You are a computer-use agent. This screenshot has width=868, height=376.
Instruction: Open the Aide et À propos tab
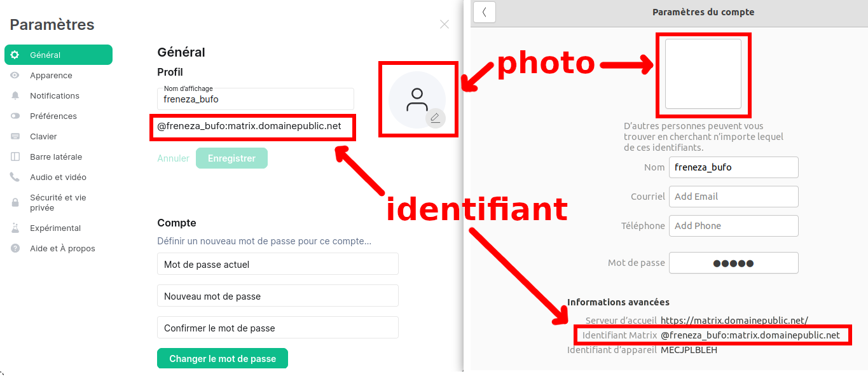62,248
